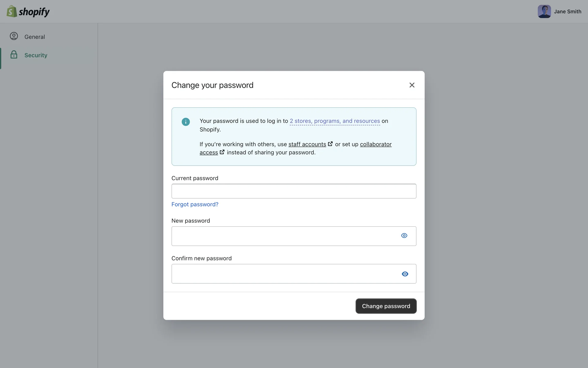The width and height of the screenshot is (588, 368).
Task: Click the Shopify logo
Action: point(28,12)
